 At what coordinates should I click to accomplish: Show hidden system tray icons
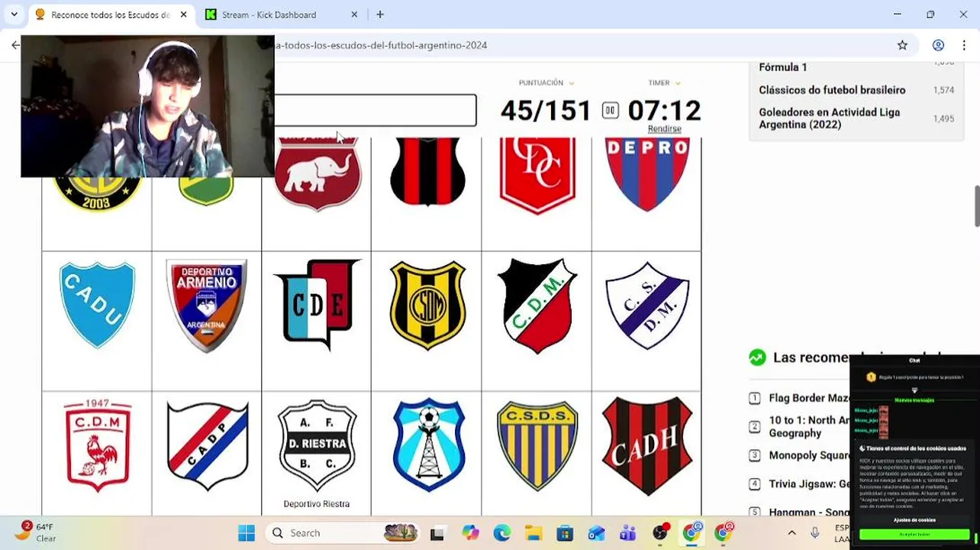[x=791, y=533]
